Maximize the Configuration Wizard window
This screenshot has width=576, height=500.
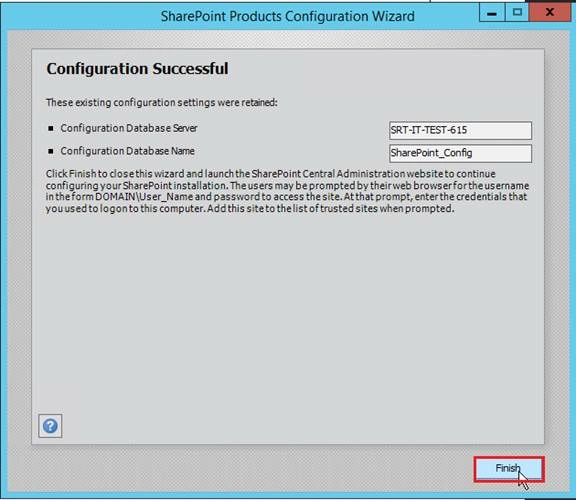tap(517, 12)
